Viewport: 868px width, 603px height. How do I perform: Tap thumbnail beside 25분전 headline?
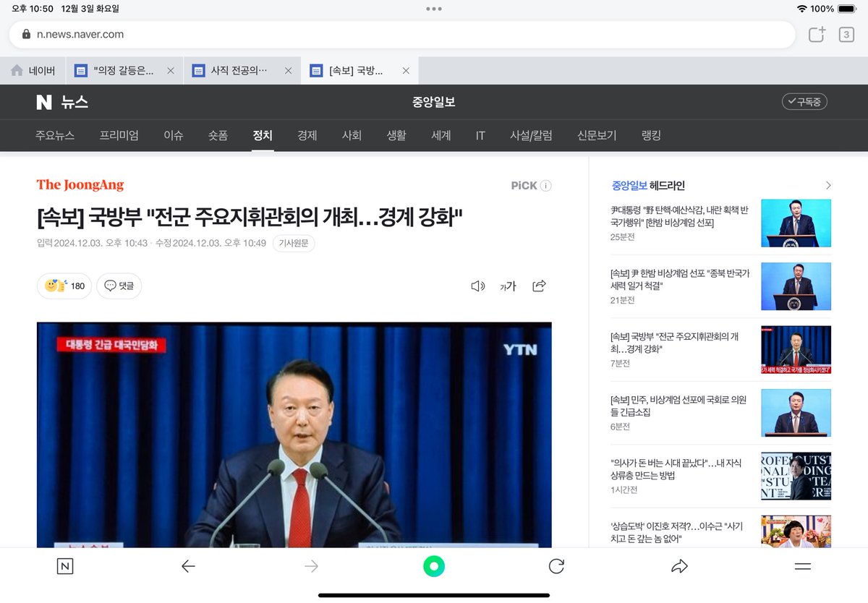point(796,223)
